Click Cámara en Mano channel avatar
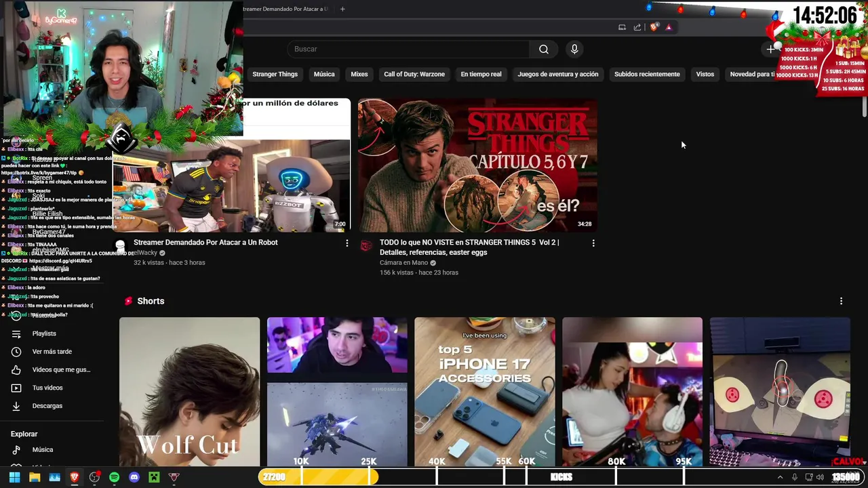Image resolution: width=868 pixels, height=488 pixels. [x=366, y=246]
